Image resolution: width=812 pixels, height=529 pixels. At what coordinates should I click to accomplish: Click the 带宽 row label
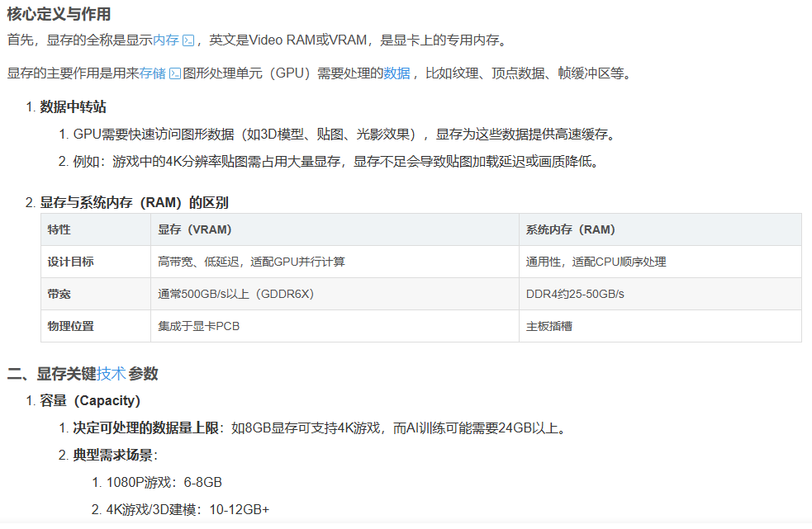pyautogui.click(x=59, y=294)
